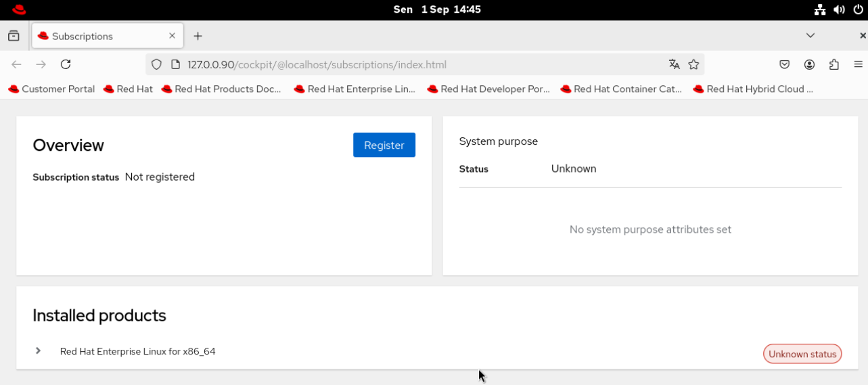This screenshot has width=868, height=385.
Task: Click the Unknown status label
Action: (x=802, y=354)
